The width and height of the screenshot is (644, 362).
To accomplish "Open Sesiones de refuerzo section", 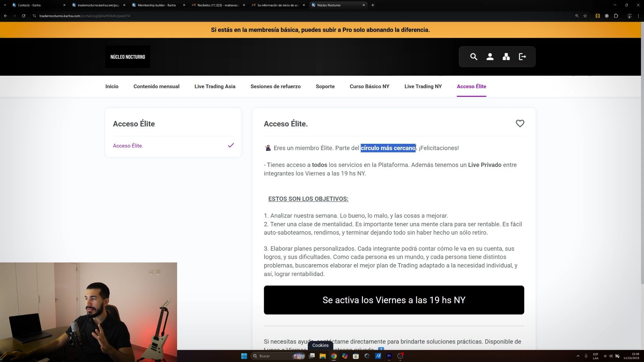I will (x=275, y=86).
